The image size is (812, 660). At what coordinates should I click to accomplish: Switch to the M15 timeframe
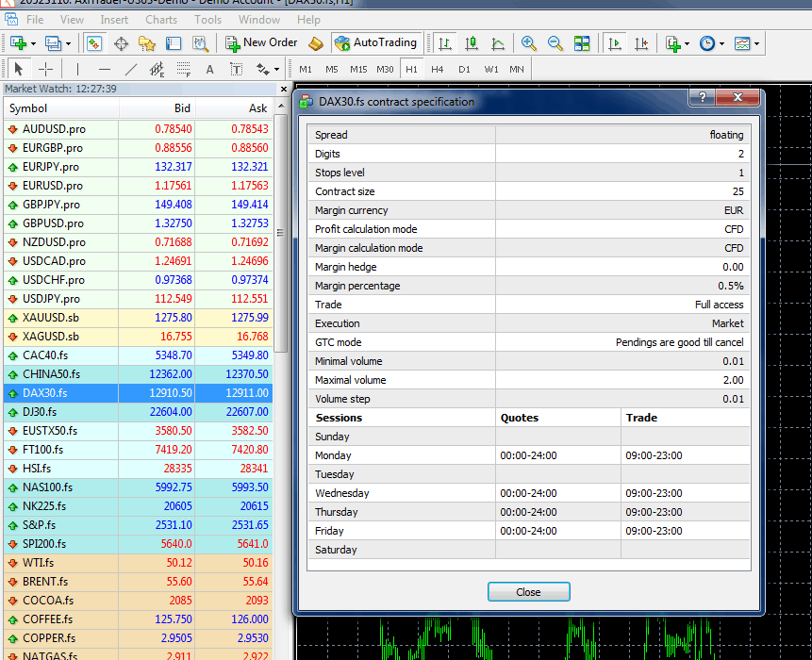coord(358,70)
